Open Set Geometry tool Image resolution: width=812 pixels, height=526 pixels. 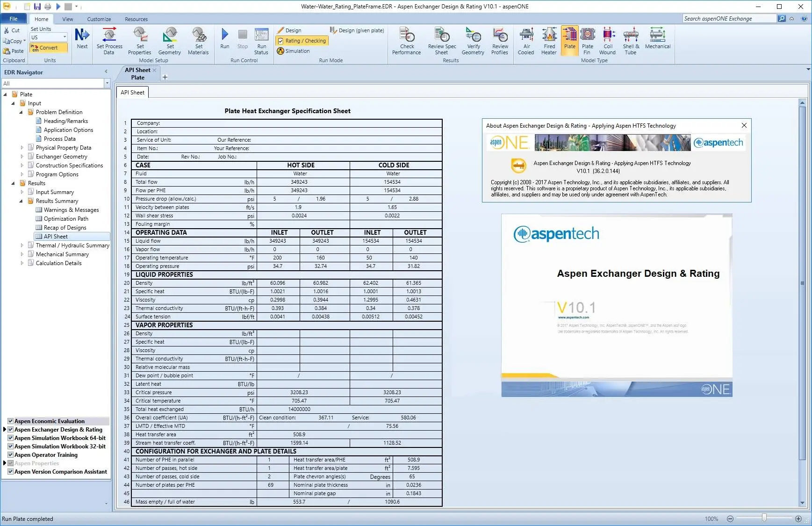click(170, 41)
